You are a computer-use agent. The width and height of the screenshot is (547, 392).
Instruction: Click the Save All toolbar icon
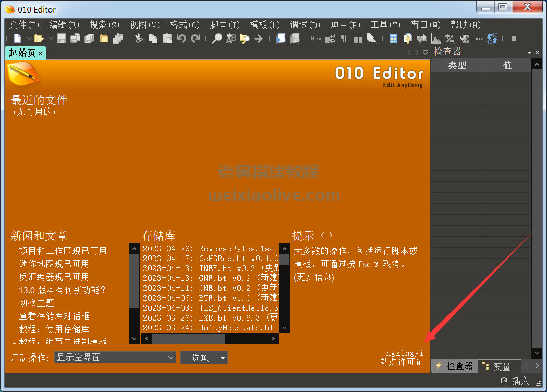pos(90,39)
